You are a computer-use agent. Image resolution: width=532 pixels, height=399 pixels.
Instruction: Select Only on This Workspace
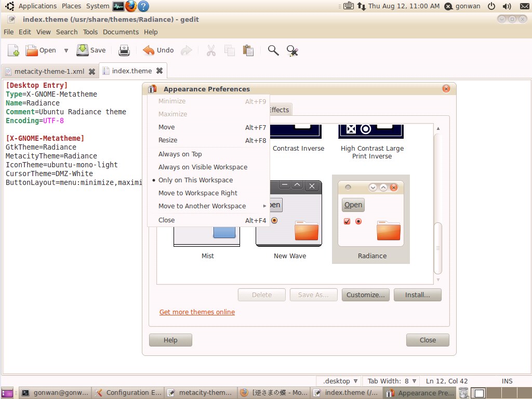click(x=208, y=180)
